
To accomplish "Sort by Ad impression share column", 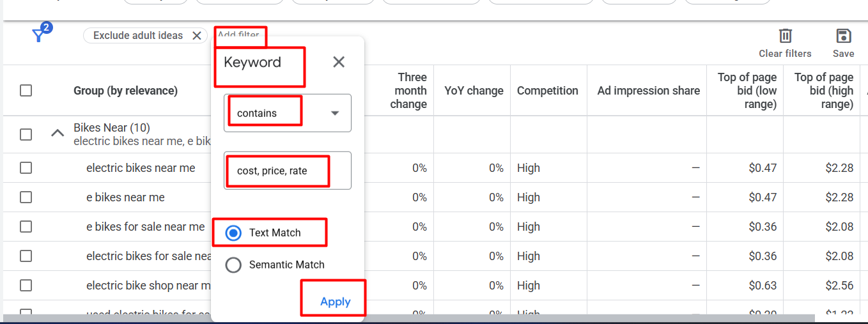I will coord(648,91).
